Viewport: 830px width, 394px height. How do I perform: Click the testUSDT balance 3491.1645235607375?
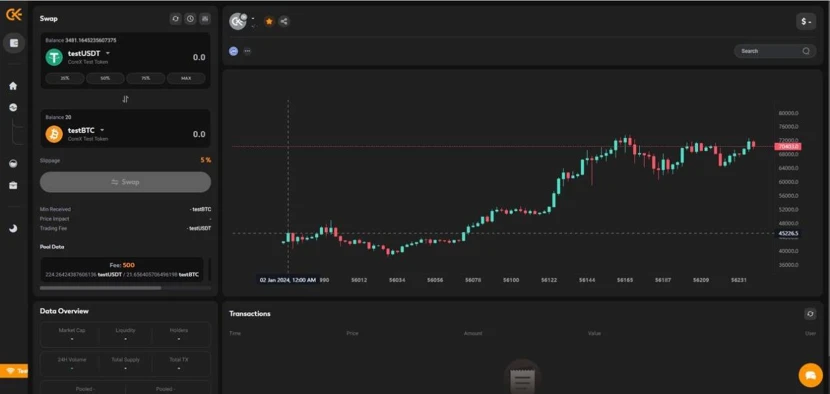(x=91, y=40)
